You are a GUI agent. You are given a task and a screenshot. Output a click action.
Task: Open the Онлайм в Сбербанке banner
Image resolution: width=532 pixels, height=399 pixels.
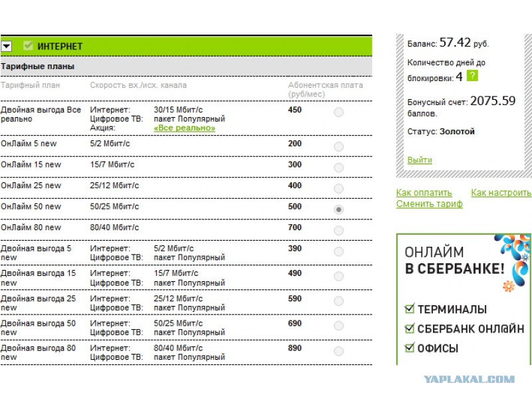point(464,299)
